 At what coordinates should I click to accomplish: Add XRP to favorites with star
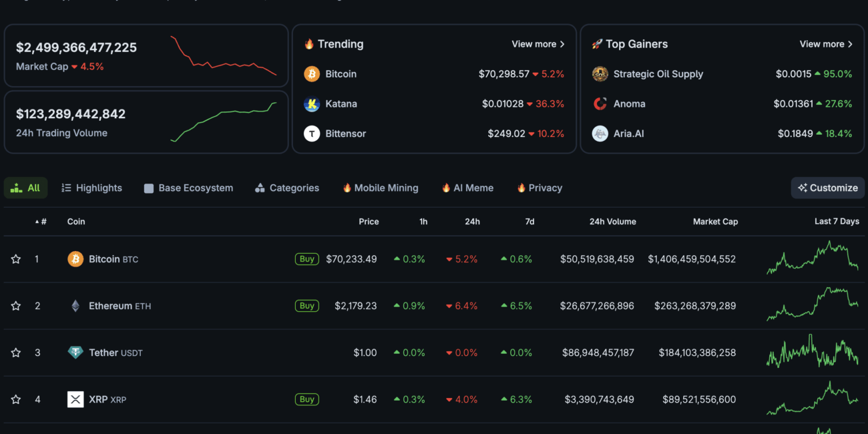[16, 399]
